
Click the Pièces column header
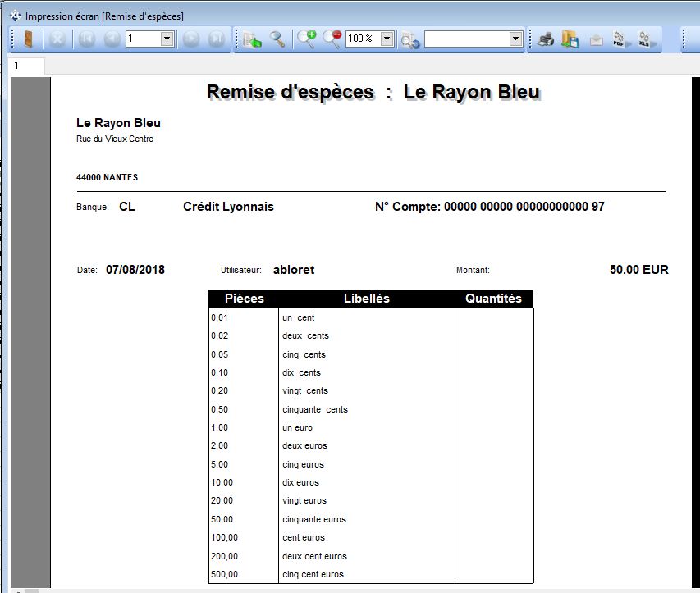245,299
